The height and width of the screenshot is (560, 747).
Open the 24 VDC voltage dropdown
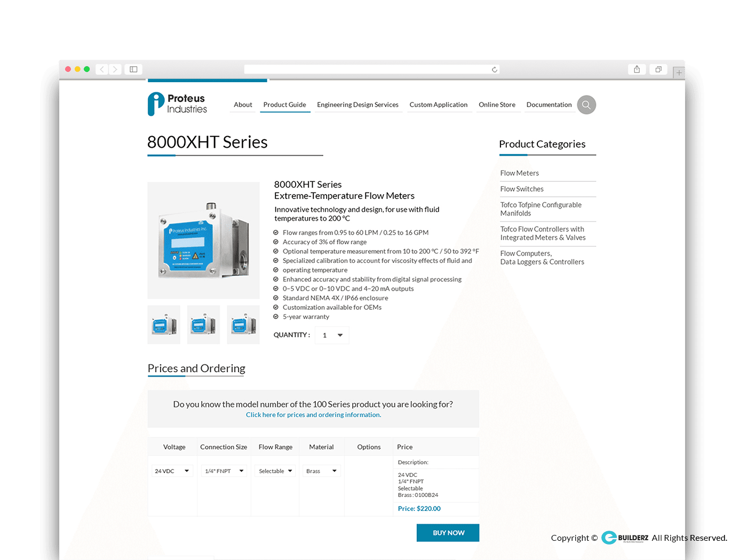click(x=172, y=471)
